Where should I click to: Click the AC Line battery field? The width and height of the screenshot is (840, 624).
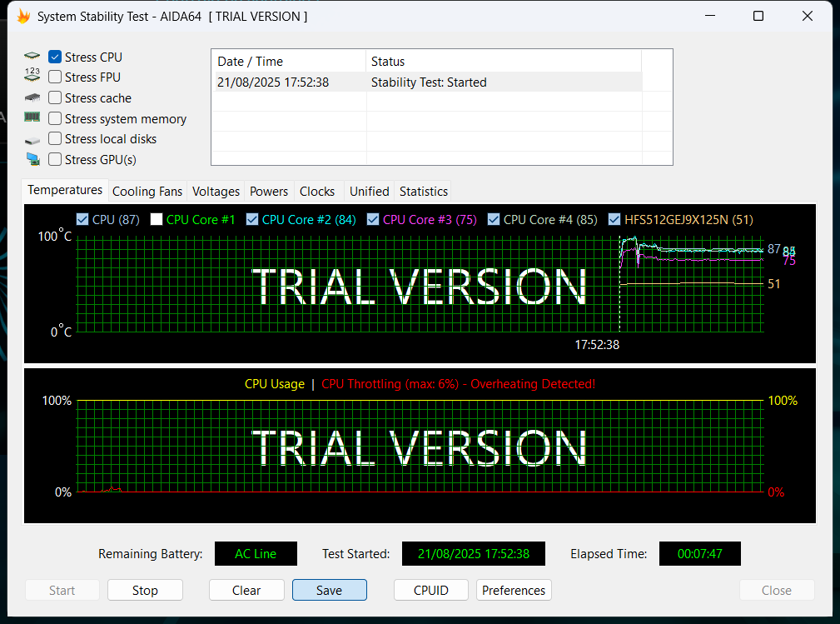(256, 554)
